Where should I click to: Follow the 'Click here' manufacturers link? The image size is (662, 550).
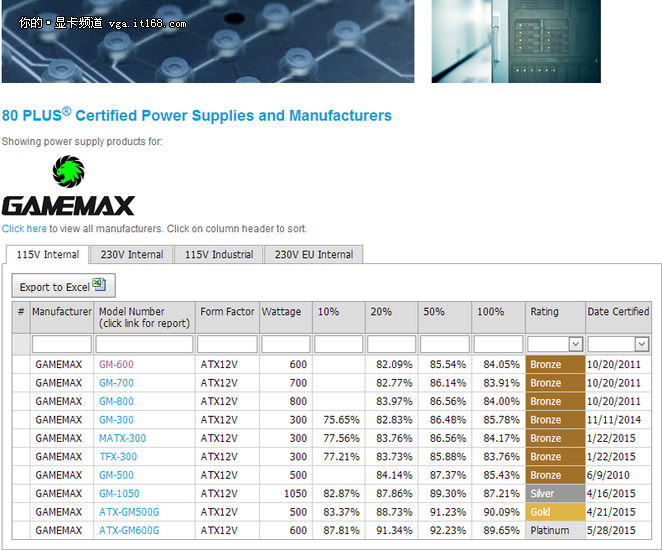coord(24,229)
